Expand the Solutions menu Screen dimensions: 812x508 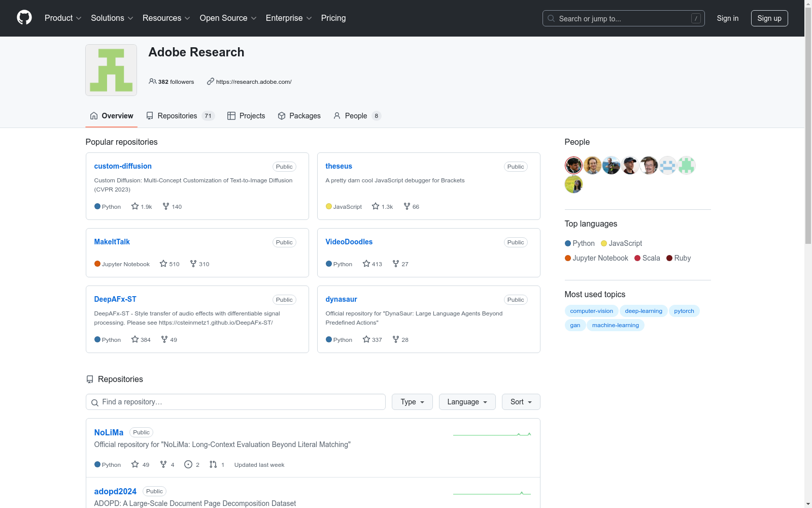(x=112, y=18)
